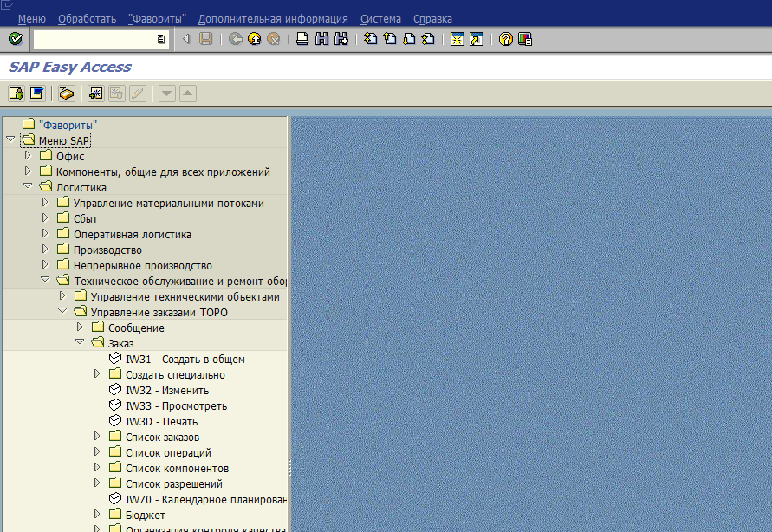Select Управление материальными потоками tree item

pyautogui.click(x=168, y=204)
